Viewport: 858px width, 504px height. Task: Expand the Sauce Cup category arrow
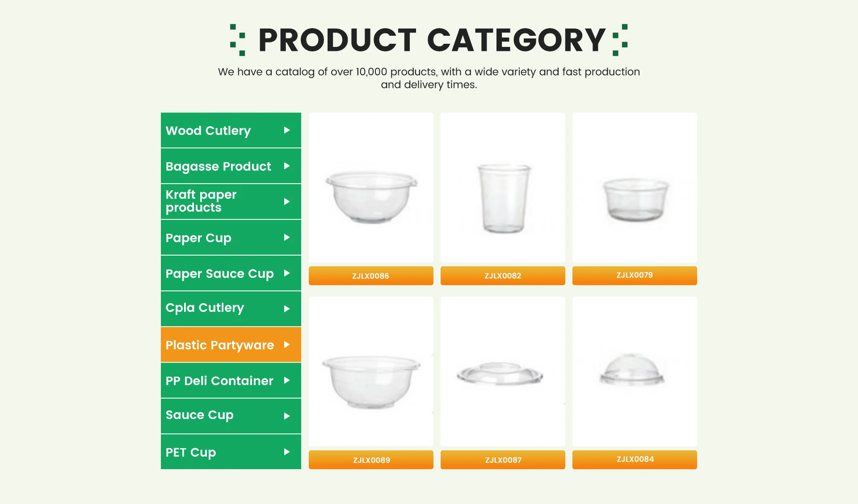coord(287,416)
